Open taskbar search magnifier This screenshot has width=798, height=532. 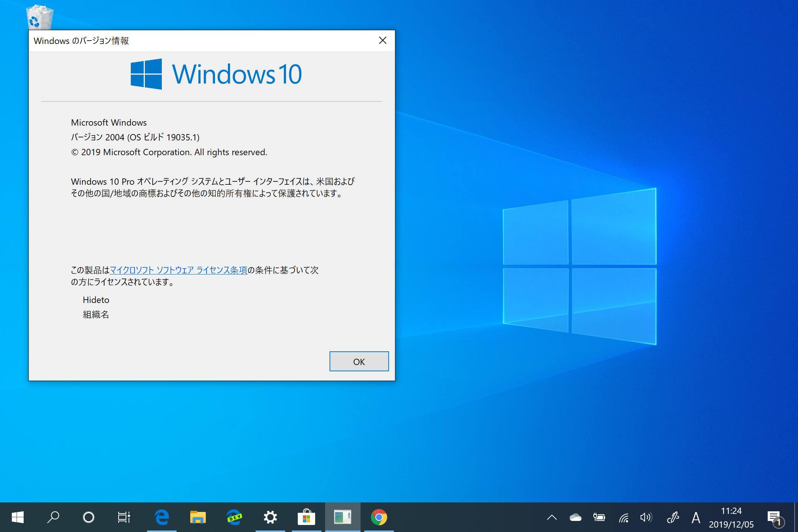pyautogui.click(x=53, y=517)
